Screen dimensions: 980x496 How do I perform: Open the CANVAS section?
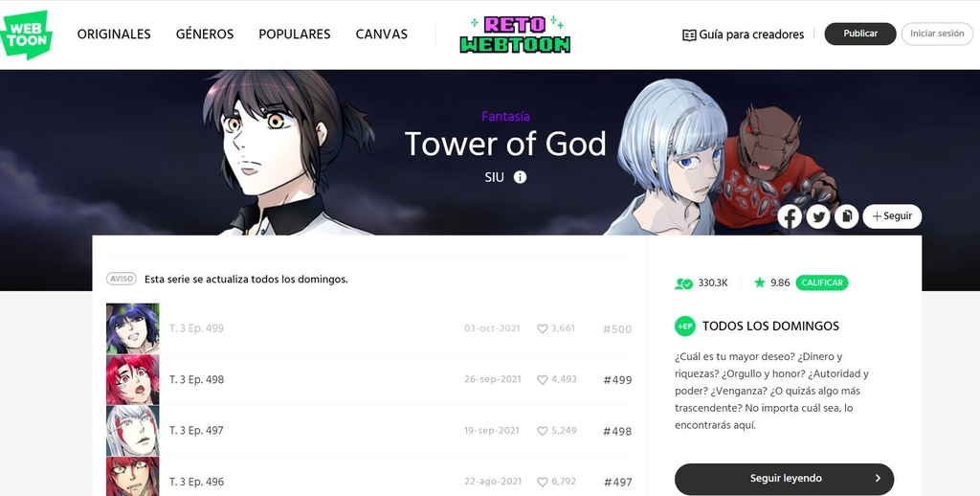[381, 34]
